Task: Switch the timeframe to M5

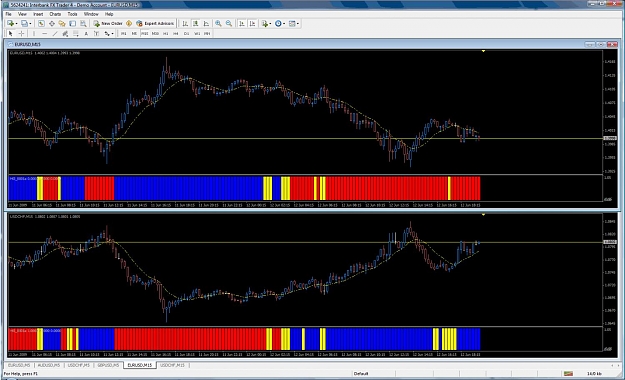Action: pos(134,33)
